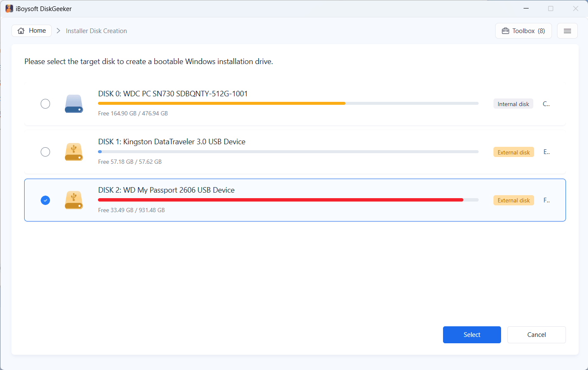Click the WD My Passport red usage bar
The height and width of the screenshot is (370, 588).
pos(288,200)
